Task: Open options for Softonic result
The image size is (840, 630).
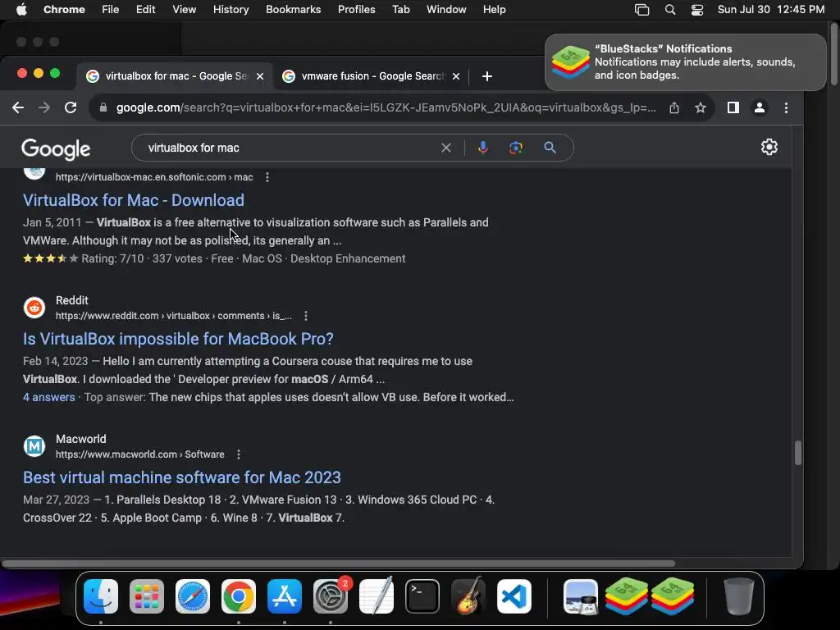Action: (x=267, y=177)
